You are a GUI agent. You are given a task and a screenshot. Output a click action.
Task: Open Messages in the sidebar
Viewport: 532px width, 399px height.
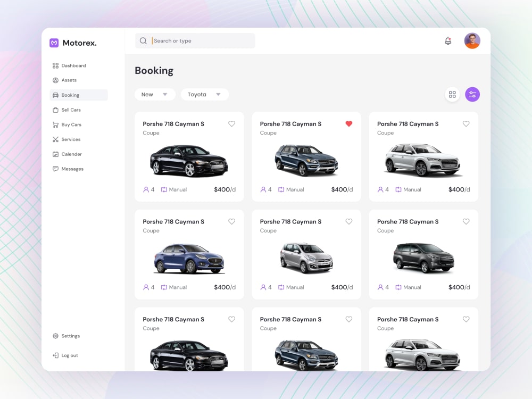click(70, 169)
